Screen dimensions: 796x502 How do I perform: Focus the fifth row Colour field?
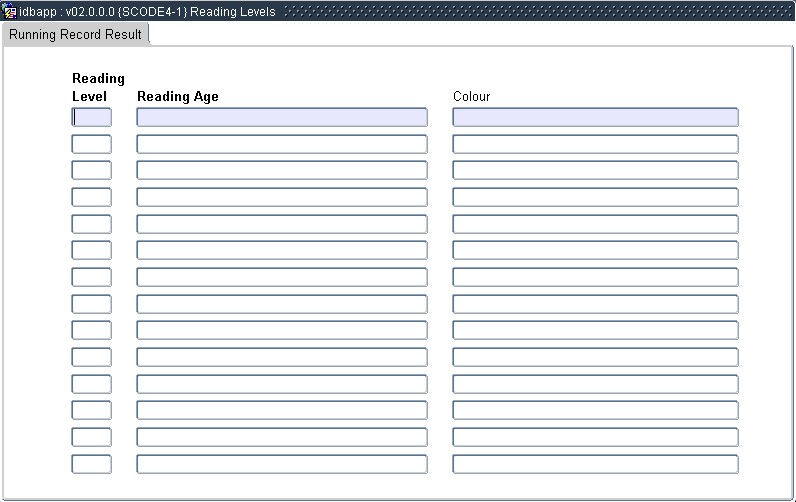pyautogui.click(x=595, y=224)
